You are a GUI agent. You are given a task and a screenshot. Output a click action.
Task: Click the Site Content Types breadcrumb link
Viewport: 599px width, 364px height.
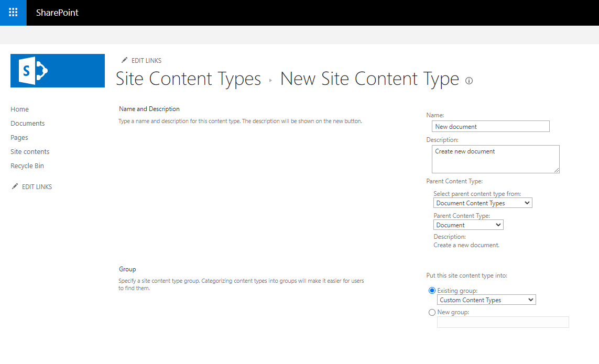point(188,79)
